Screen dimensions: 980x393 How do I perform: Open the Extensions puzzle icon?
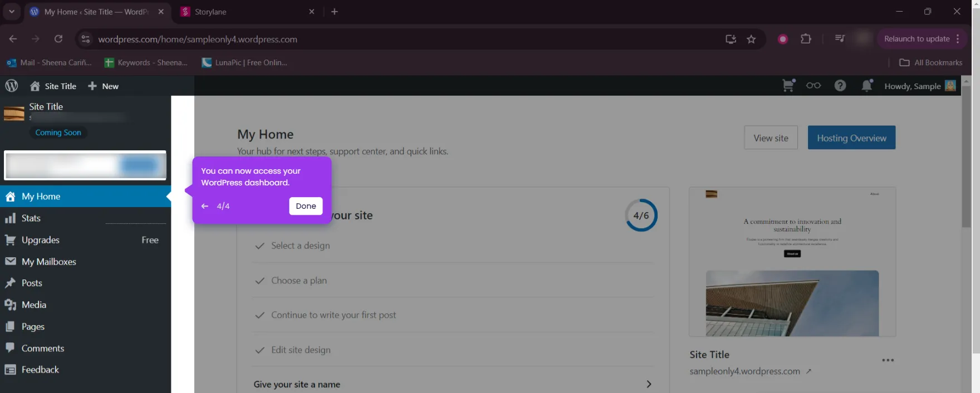click(806, 39)
